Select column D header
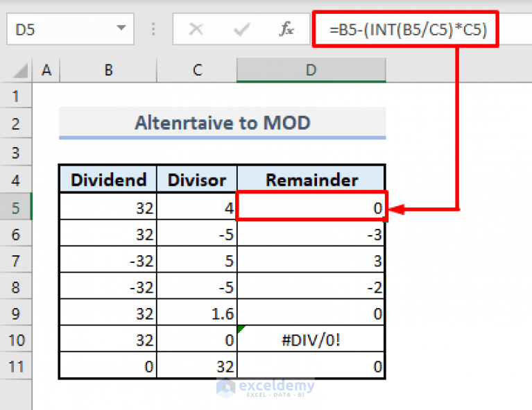Screen dimensions: 532x410 [311, 70]
